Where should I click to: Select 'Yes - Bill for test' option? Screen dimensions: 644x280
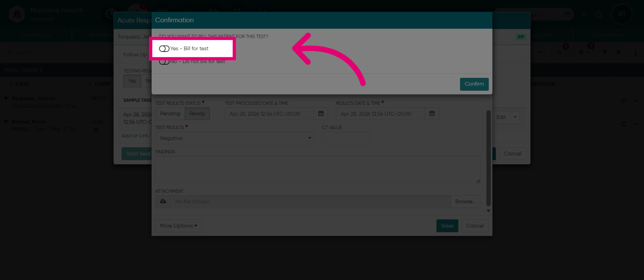click(x=184, y=49)
